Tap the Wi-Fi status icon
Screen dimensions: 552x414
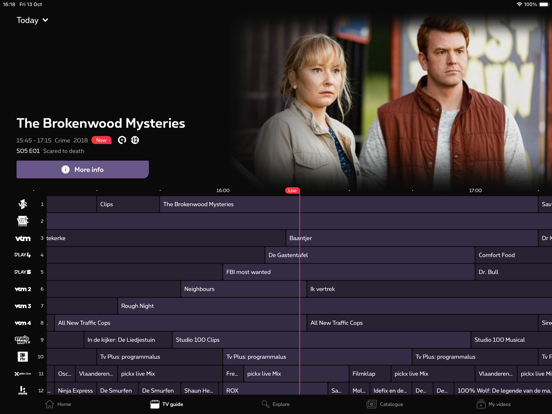pos(519,4)
